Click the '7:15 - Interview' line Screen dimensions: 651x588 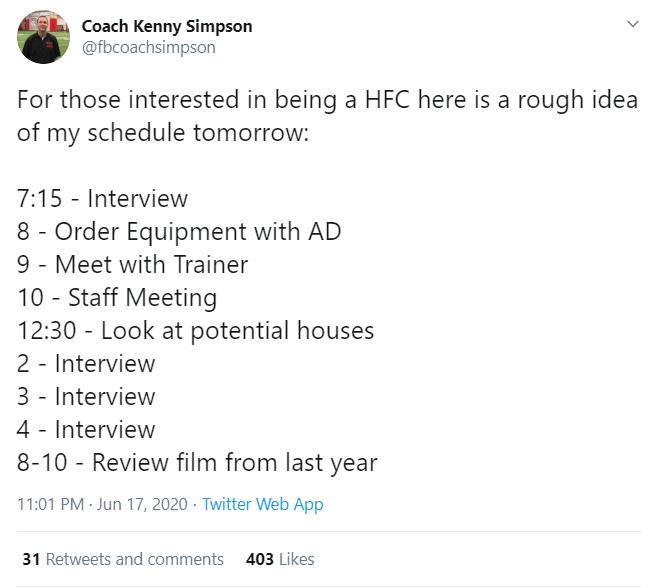[x=103, y=198]
